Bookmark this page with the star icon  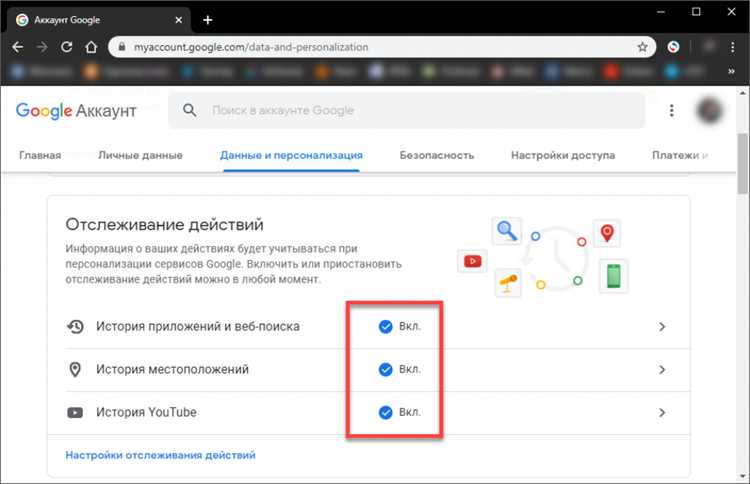[642, 47]
